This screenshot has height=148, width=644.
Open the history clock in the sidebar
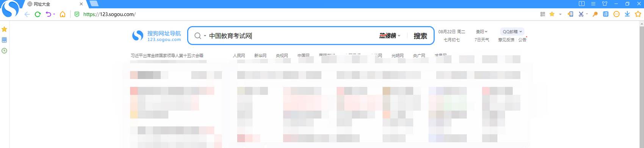(x=5, y=50)
